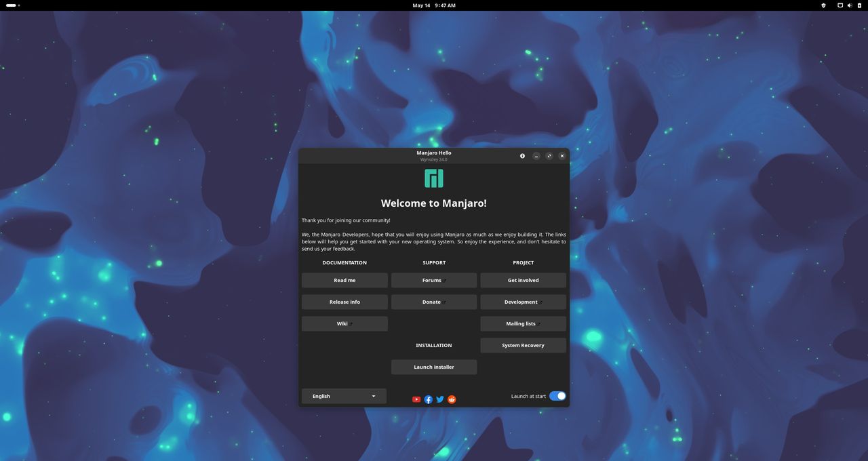Open the Read me documentation
Image resolution: width=868 pixels, height=461 pixels.
coord(344,280)
